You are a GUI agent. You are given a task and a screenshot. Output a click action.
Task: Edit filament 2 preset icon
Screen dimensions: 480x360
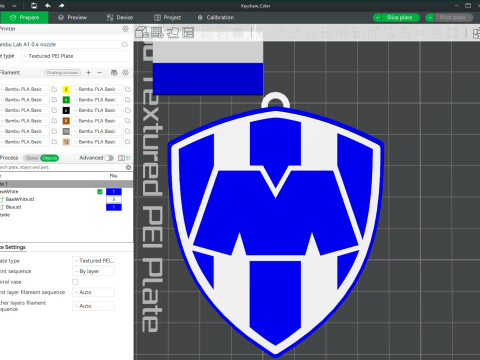click(128, 89)
